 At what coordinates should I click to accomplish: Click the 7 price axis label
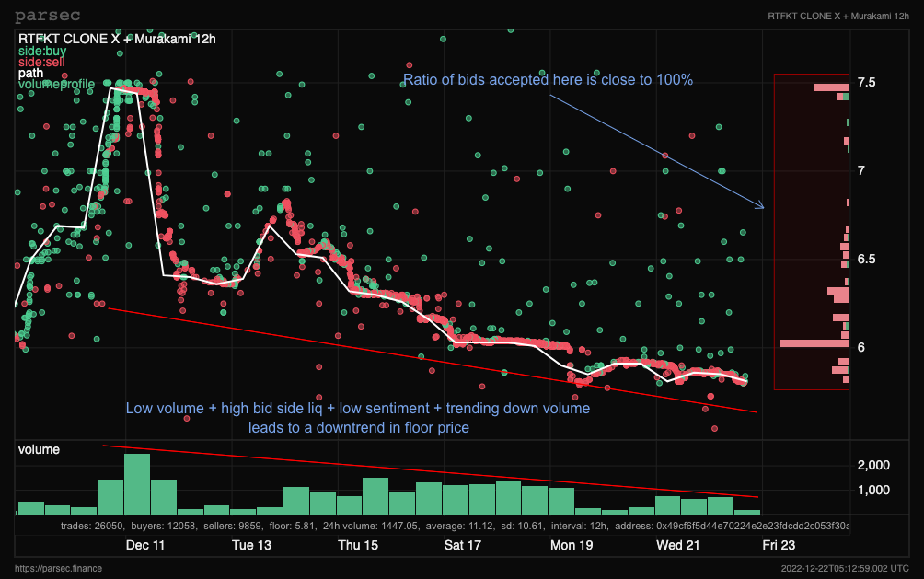point(860,170)
